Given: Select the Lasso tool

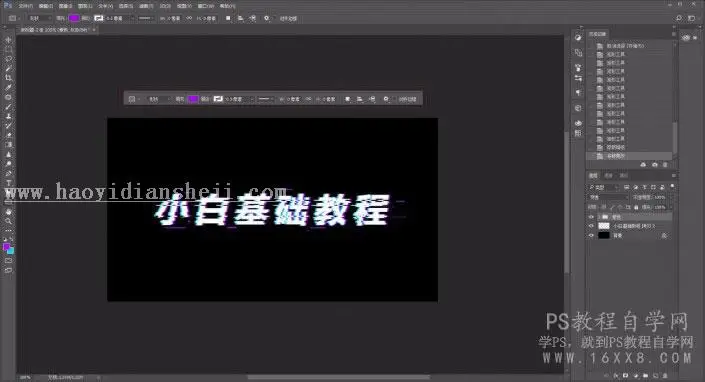Looking at the screenshot, I should coord(9,59).
